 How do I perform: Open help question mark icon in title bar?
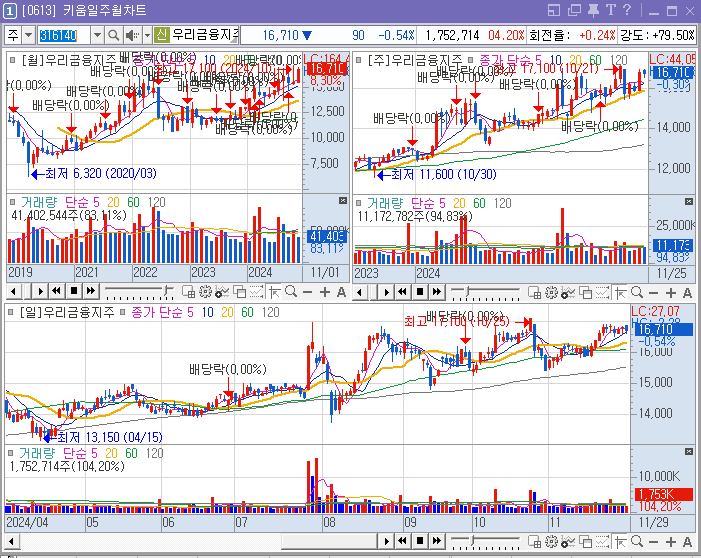[x=627, y=10]
